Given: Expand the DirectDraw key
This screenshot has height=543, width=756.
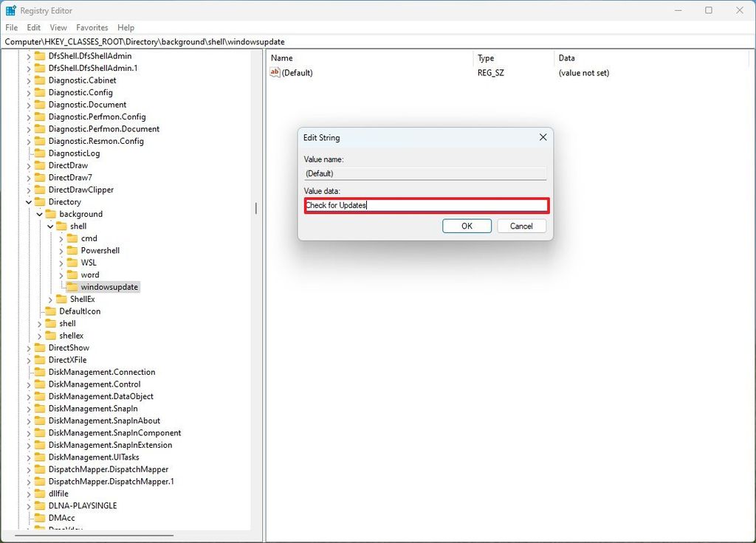Looking at the screenshot, I should pos(28,165).
